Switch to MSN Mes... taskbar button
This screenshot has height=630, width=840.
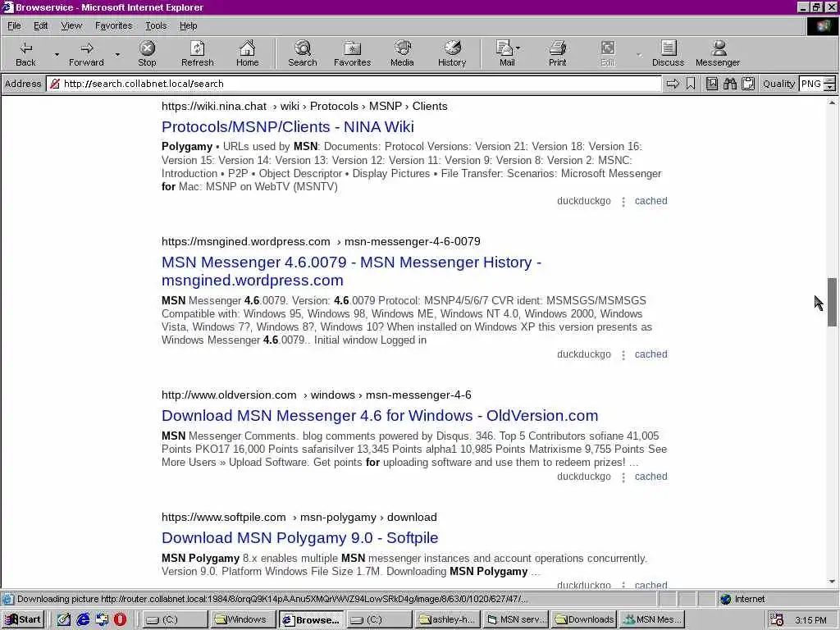coord(652,619)
